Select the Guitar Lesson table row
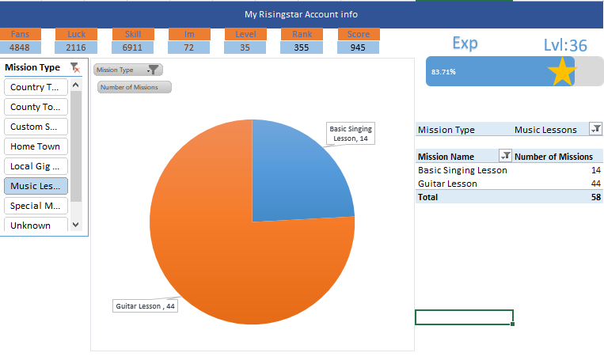 point(509,184)
